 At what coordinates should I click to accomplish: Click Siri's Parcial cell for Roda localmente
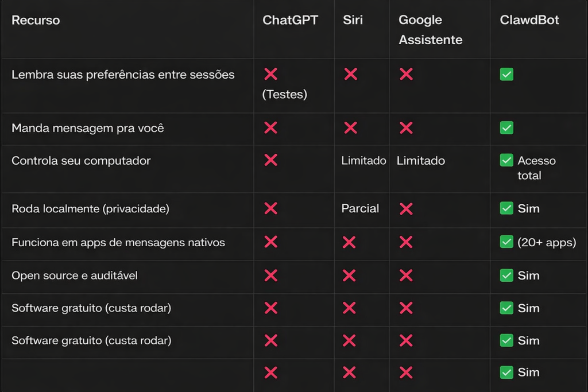pos(360,209)
